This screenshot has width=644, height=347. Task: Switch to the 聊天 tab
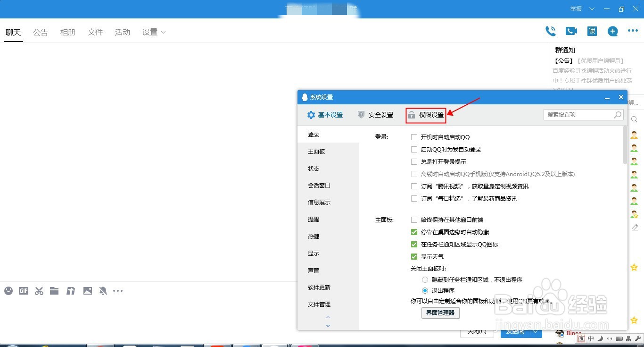(13, 32)
